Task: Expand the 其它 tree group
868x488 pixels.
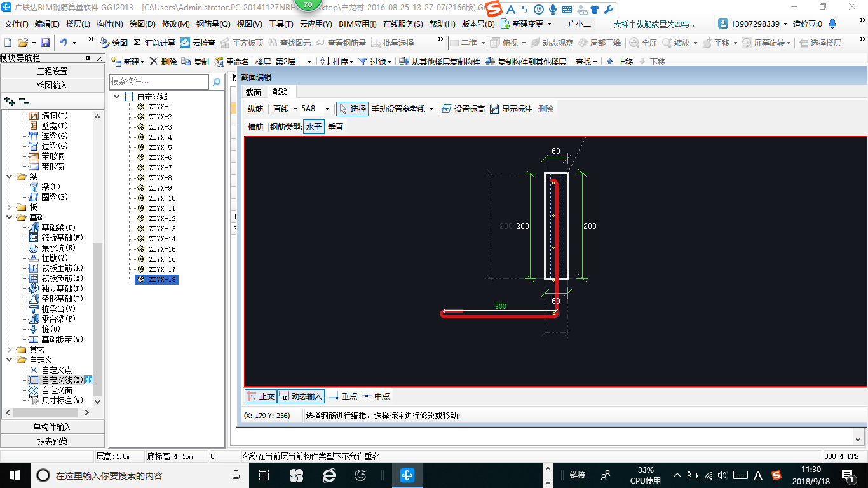Action: 9,349
